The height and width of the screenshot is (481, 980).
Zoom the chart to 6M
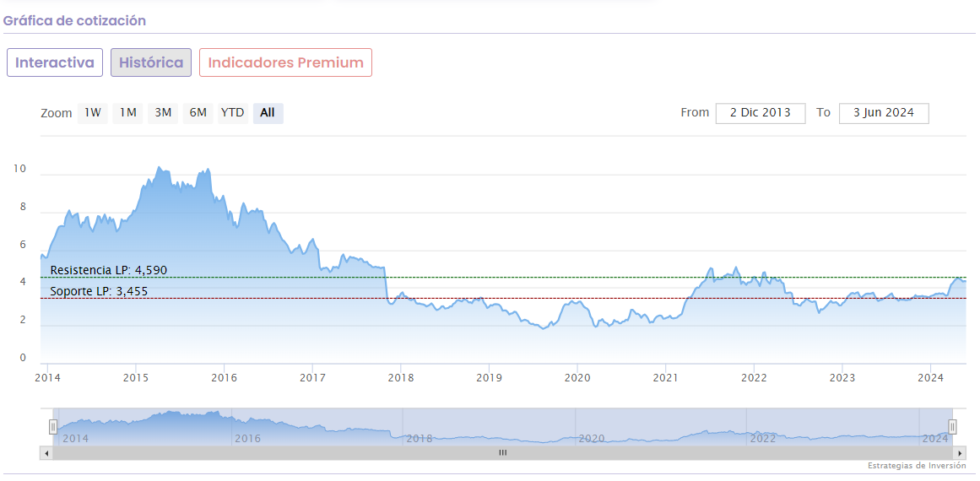tap(198, 113)
